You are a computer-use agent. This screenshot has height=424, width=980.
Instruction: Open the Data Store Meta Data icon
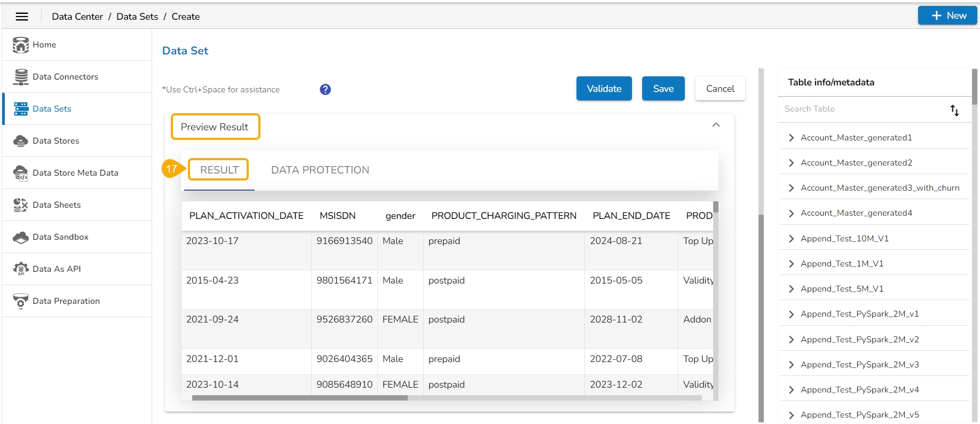[x=21, y=173]
